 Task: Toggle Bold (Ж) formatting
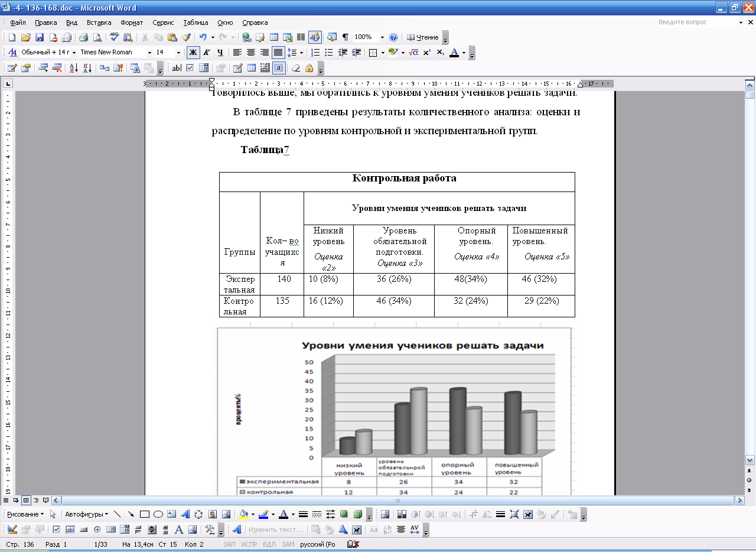pyautogui.click(x=193, y=53)
